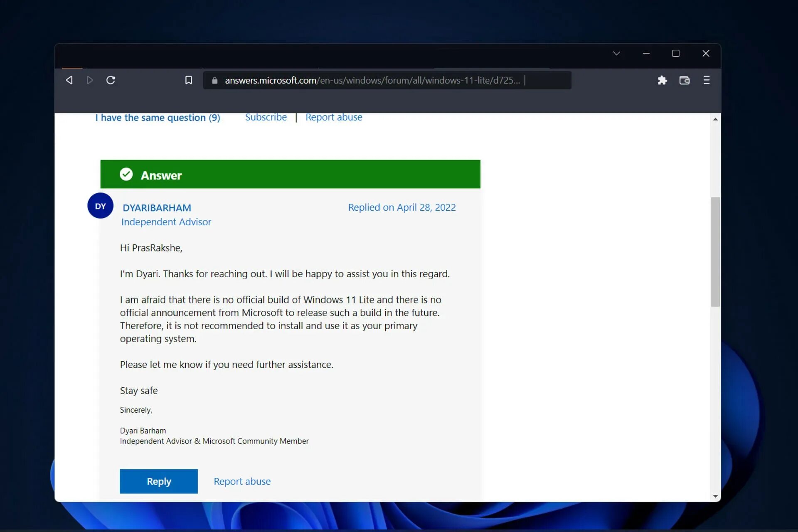Open the extensions puzzle piece icon
This screenshot has width=798, height=532.
[x=662, y=80]
